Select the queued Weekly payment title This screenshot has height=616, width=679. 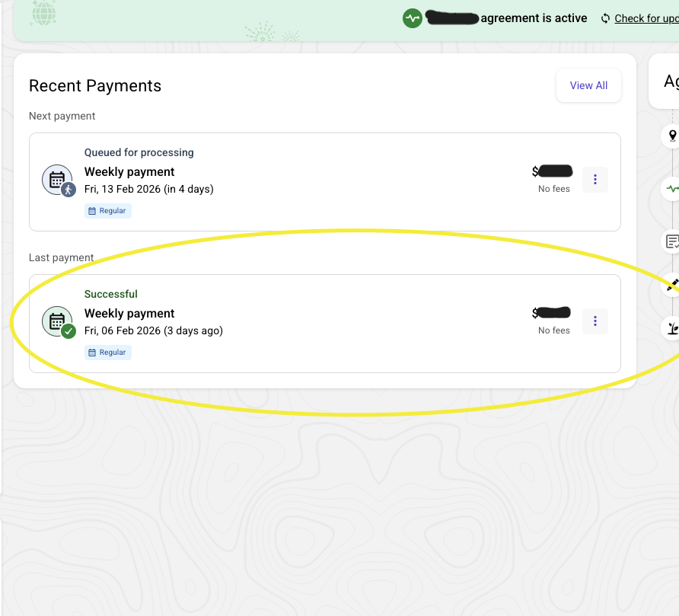(x=129, y=172)
